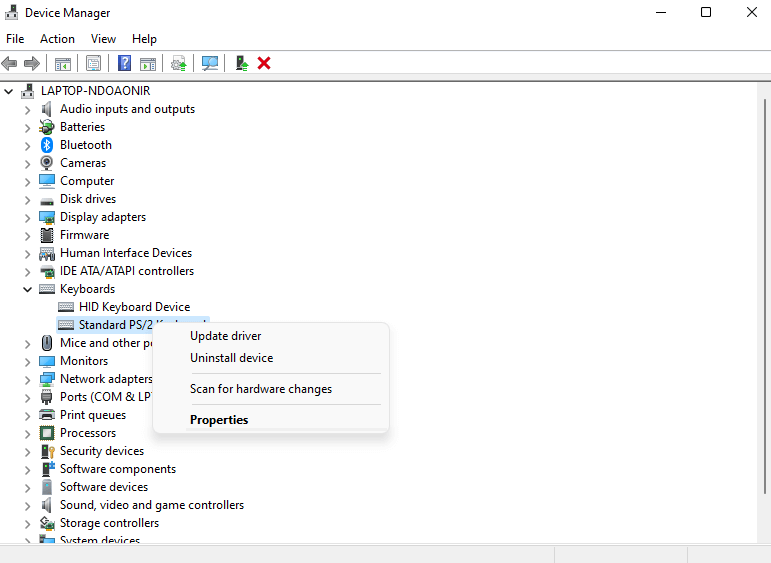Click the Mice and other pointing devices icon

tap(47, 343)
